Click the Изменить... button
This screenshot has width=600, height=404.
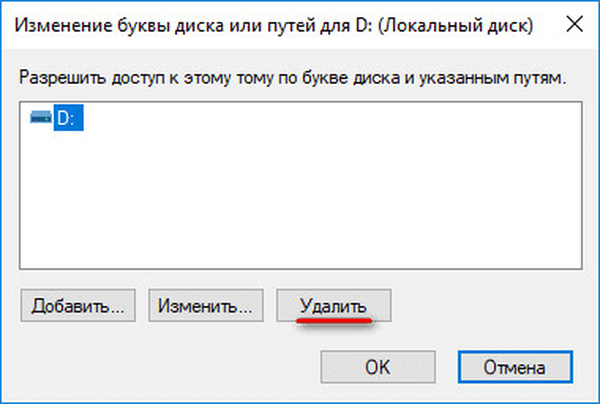click(206, 304)
